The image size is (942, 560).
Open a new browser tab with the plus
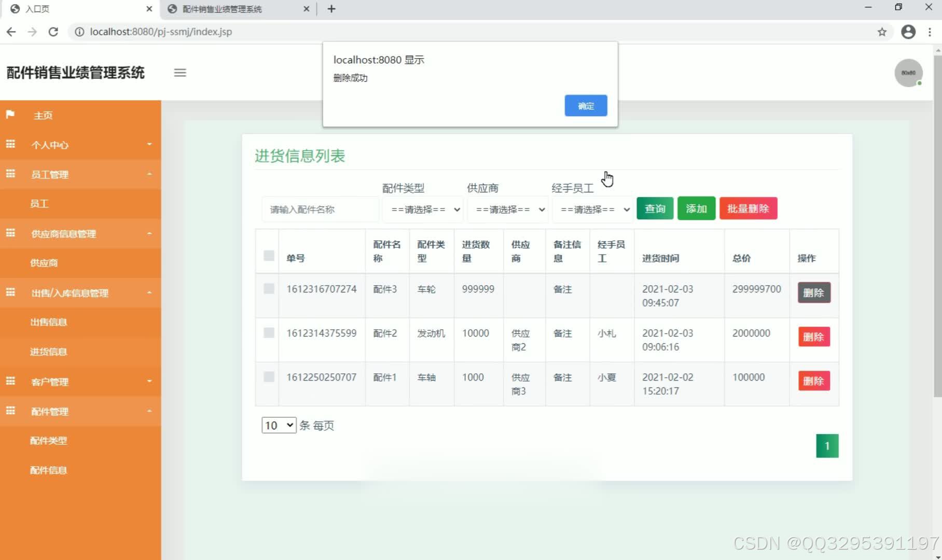click(331, 9)
